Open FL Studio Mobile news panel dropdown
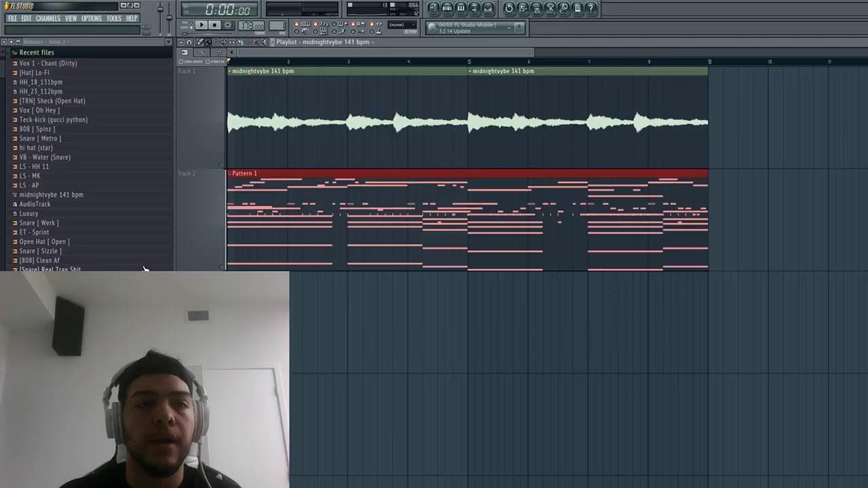 tap(509, 28)
